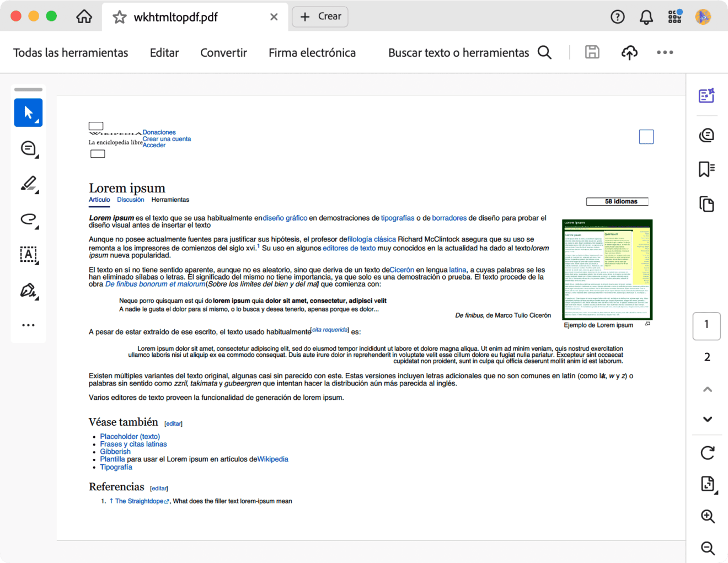The image size is (728, 563).
Task: Star the wkhtmltopdf.pdf tab as favorite
Action: tap(119, 17)
